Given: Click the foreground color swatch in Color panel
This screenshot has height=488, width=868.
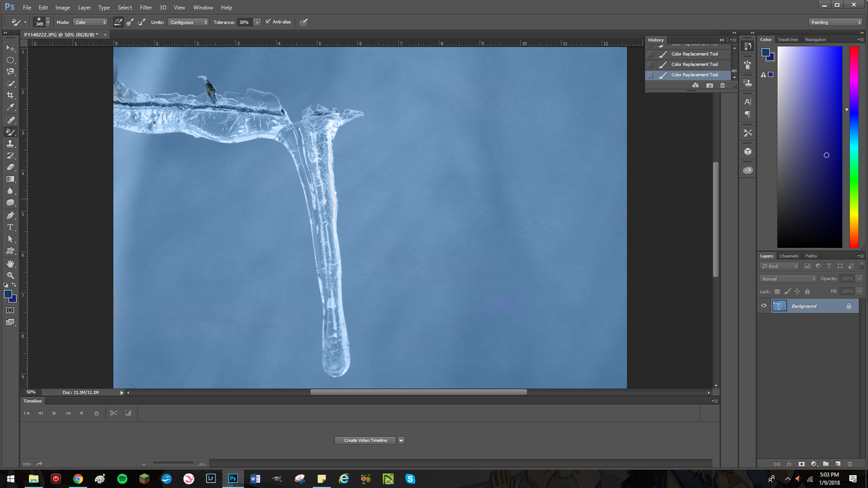Looking at the screenshot, I should point(766,52).
